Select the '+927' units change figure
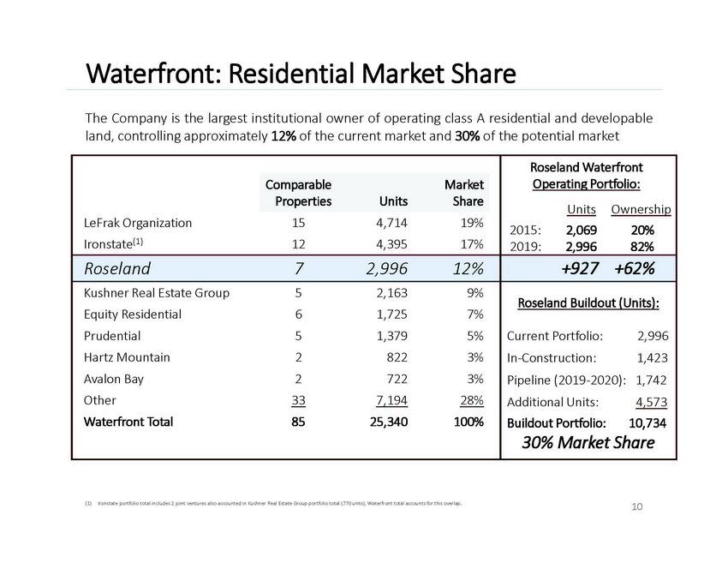728x563 pixels. 580,268
